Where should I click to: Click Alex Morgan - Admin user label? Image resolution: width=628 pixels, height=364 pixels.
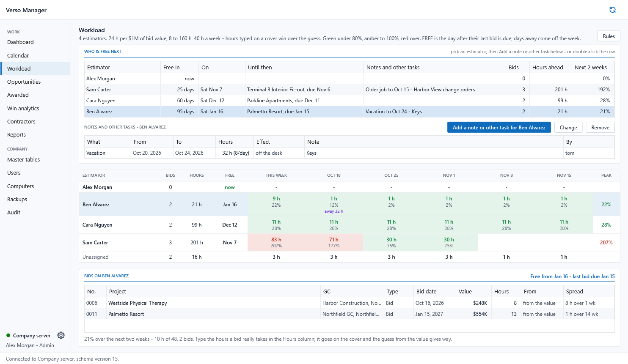coord(30,345)
